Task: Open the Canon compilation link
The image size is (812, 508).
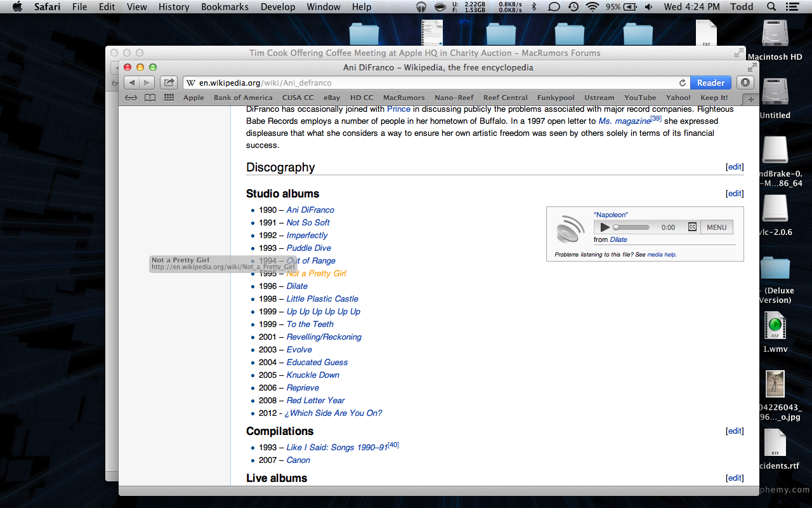Action: [298, 460]
